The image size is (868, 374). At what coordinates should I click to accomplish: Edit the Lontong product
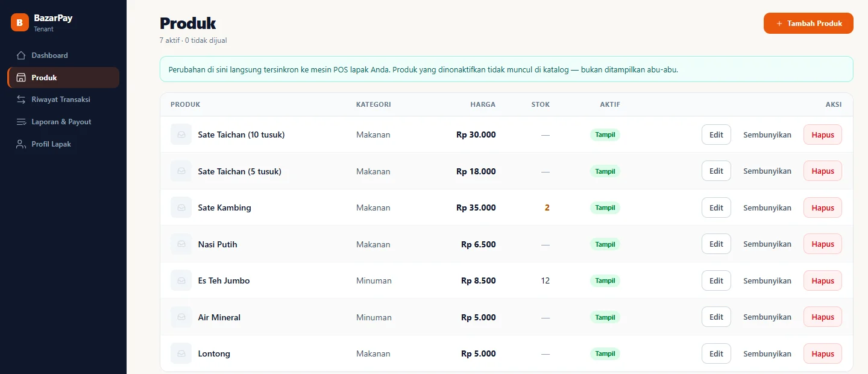coord(716,353)
